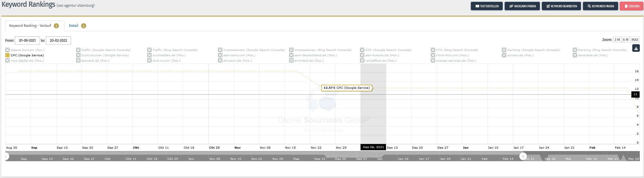
Task: Toggle Traffic (Bing Search Console) series
Action: pyautogui.click(x=172, y=50)
